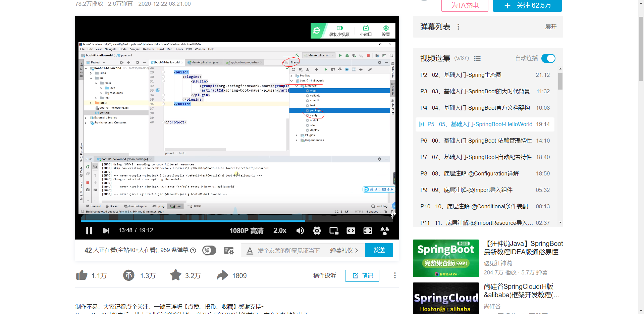Play P6 依赖管理特性 episode
The image size is (644, 314).
[485, 141]
